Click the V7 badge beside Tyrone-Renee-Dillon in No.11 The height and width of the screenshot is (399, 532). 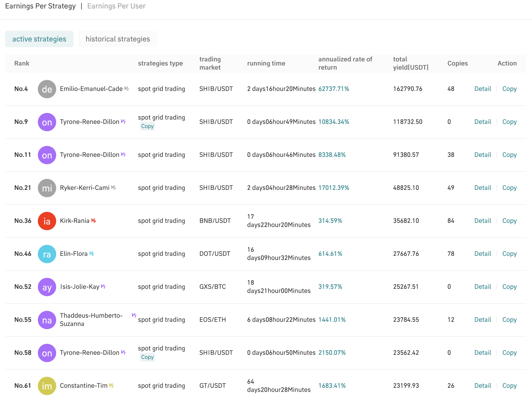tap(123, 154)
